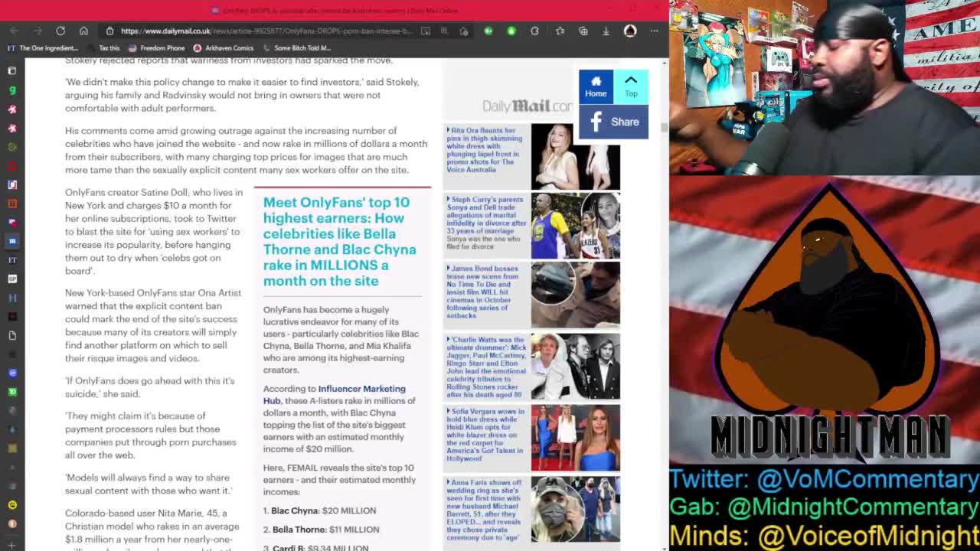Screen dimensions: 980x551
Task: Open the user profile avatar
Action: (x=630, y=31)
